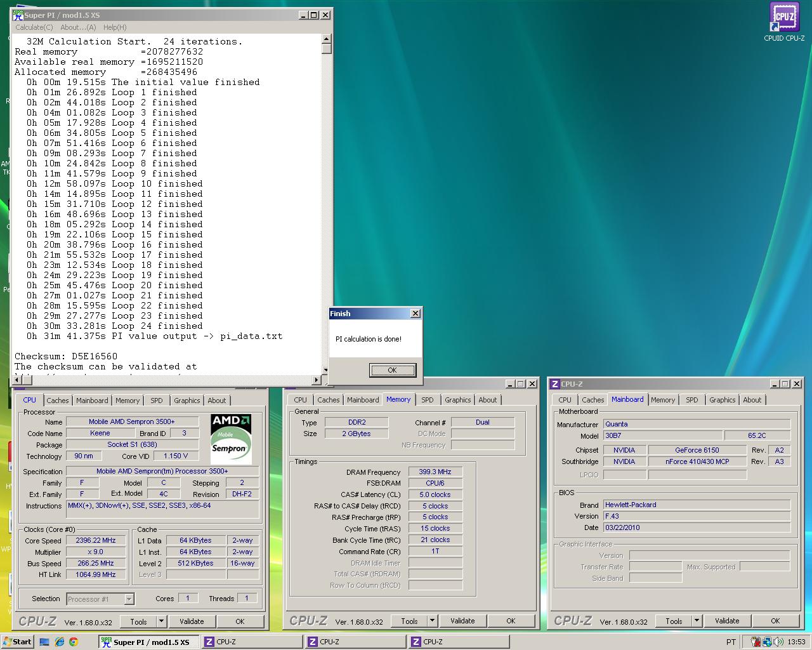812x650 pixels.
Task: Click Tools button in the Mainboard-tab window
Action: click(x=674, y=621)
